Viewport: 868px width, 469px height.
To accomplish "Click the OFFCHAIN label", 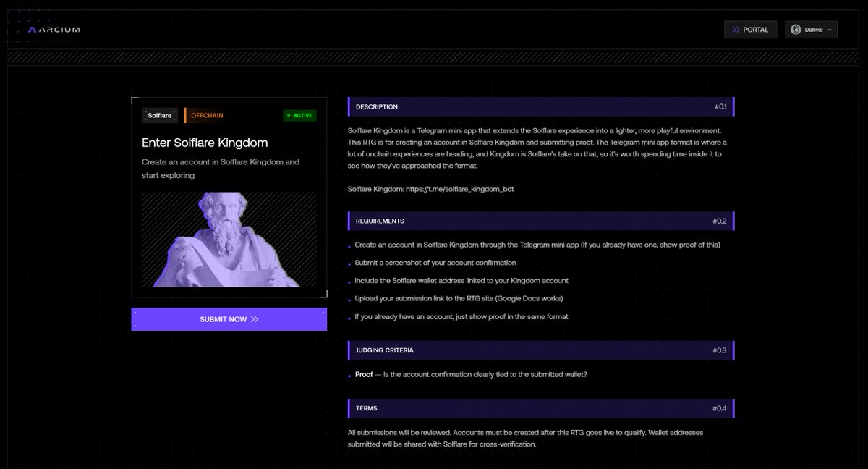I will pos(206,115).
